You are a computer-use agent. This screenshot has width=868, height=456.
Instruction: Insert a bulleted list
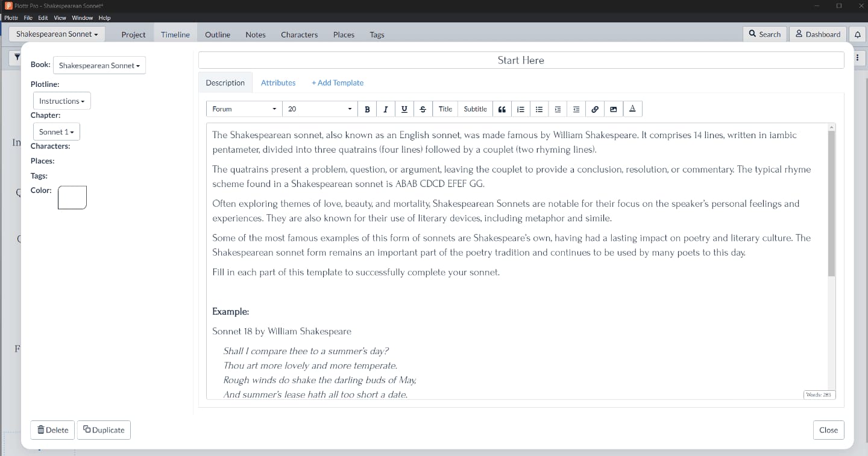[539, 109]
